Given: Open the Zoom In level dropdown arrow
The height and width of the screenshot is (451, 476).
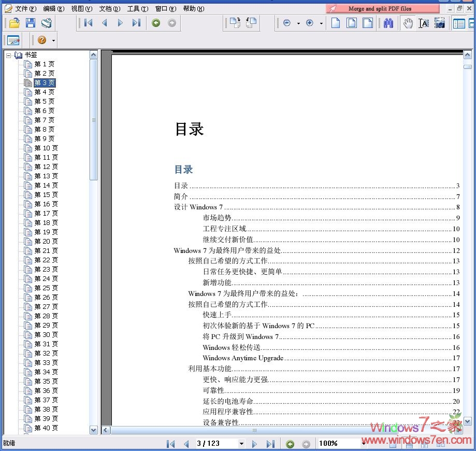Looking at the screenshot, I should 320,23.
